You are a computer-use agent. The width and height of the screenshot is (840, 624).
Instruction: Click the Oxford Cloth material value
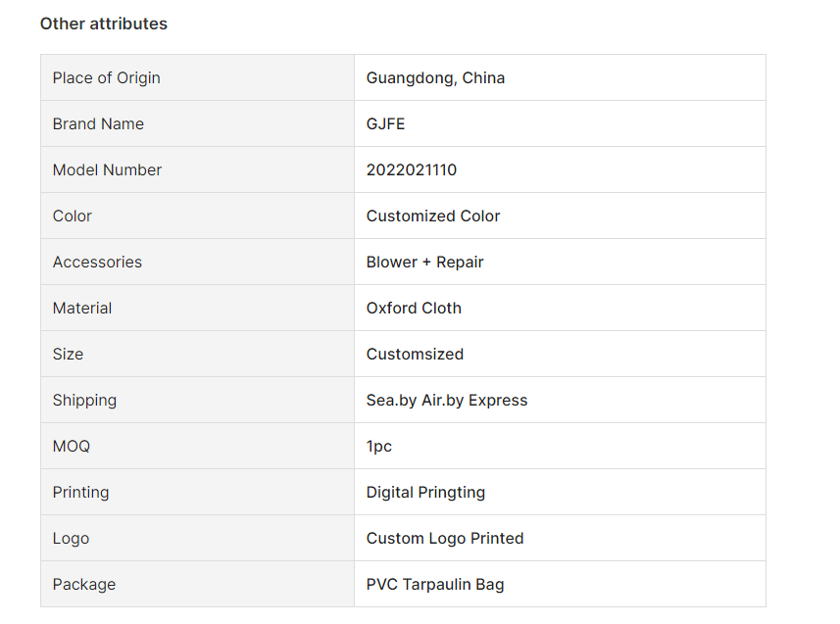click(414, 308)
